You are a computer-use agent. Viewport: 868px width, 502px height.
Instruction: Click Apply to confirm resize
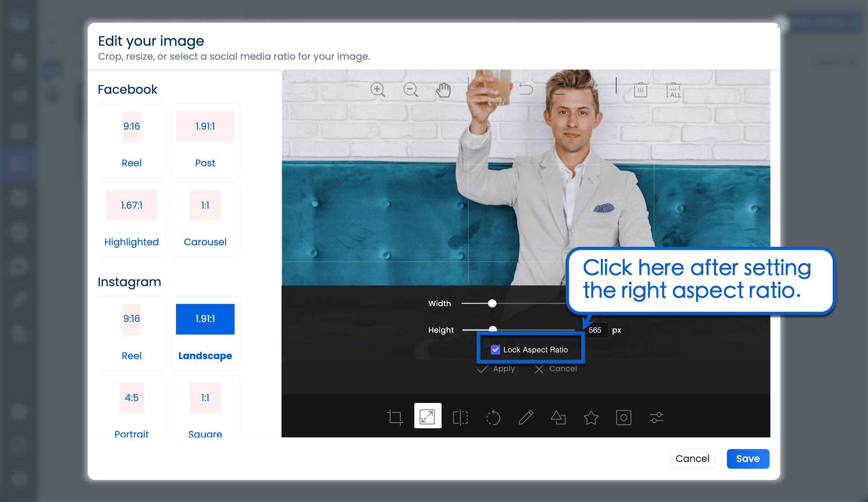point(497,369)
